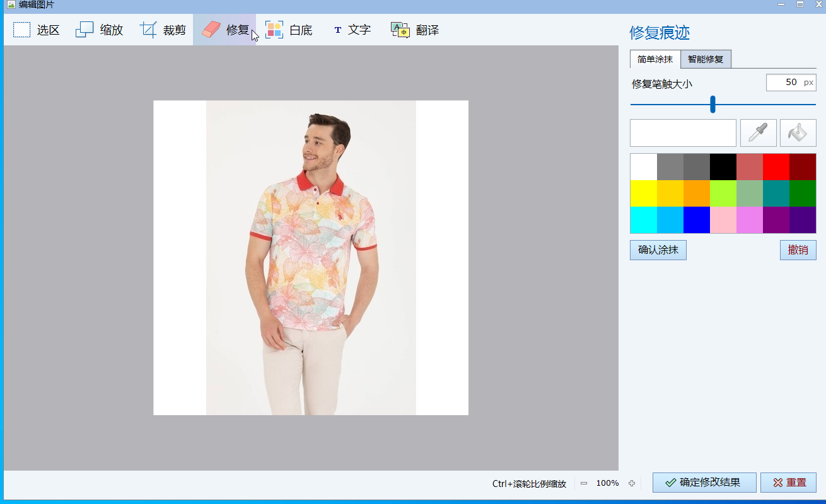Reset the image with 重置
The height and width of the screenshot is (504, 826).
(788, 483)
